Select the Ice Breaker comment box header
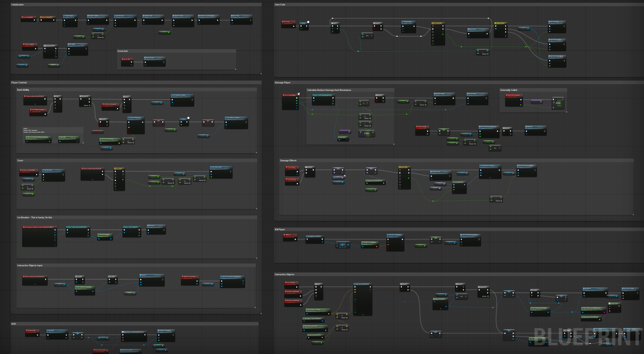 tap(35, 218)
